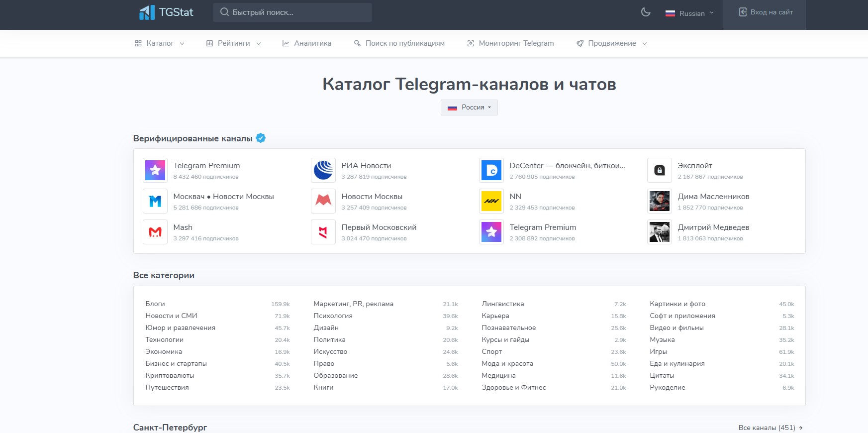
Task: Focus the Быстрый поиск search field
Action: click(x=292, y=12)
